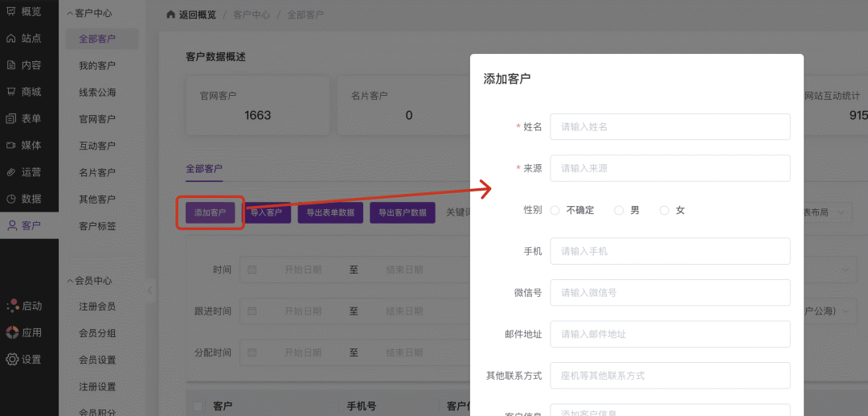This screenshot has height=416, width=868.
Task: Switch to the 全部客户 tab
Action: pyautogui.click(x=203, y=169)
